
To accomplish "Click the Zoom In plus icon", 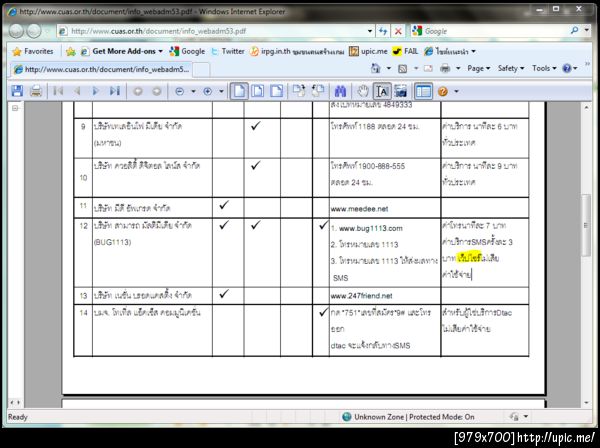I will (207, 91).
